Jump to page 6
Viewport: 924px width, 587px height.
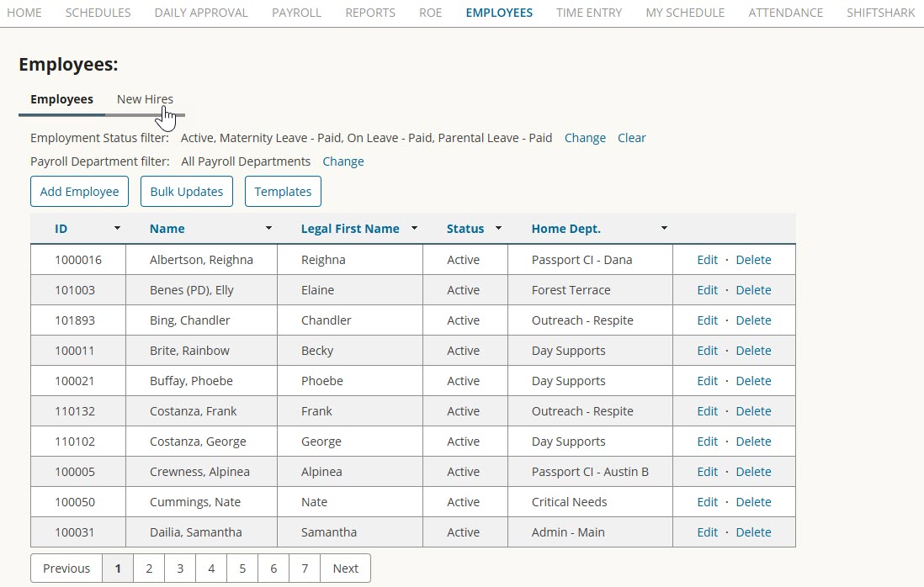pos(273,568)
